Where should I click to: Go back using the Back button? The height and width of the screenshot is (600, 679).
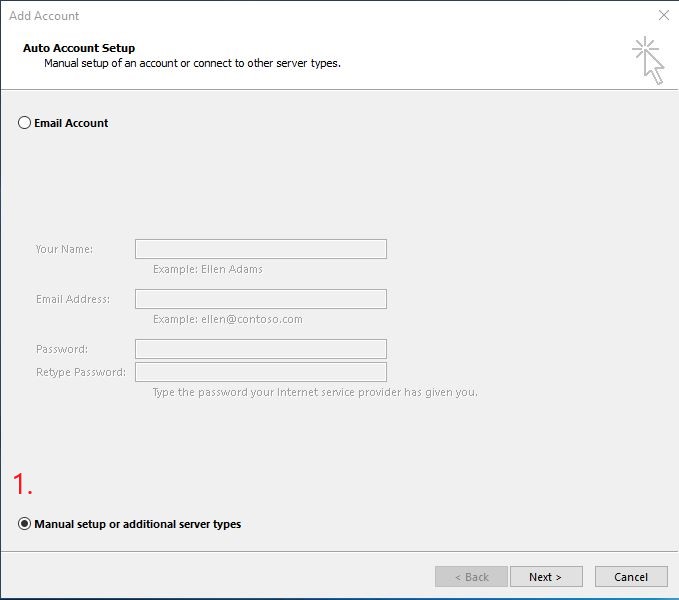coord(471,577)
